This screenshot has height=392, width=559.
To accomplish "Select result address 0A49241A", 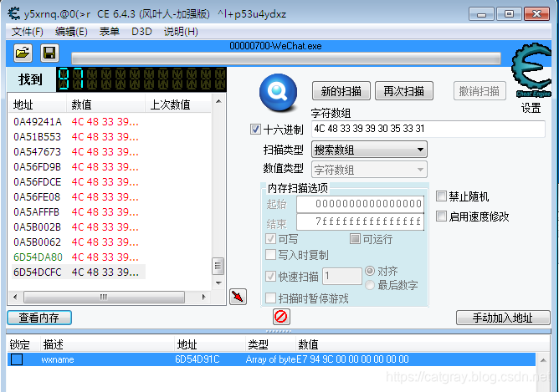I will (38, 122).
